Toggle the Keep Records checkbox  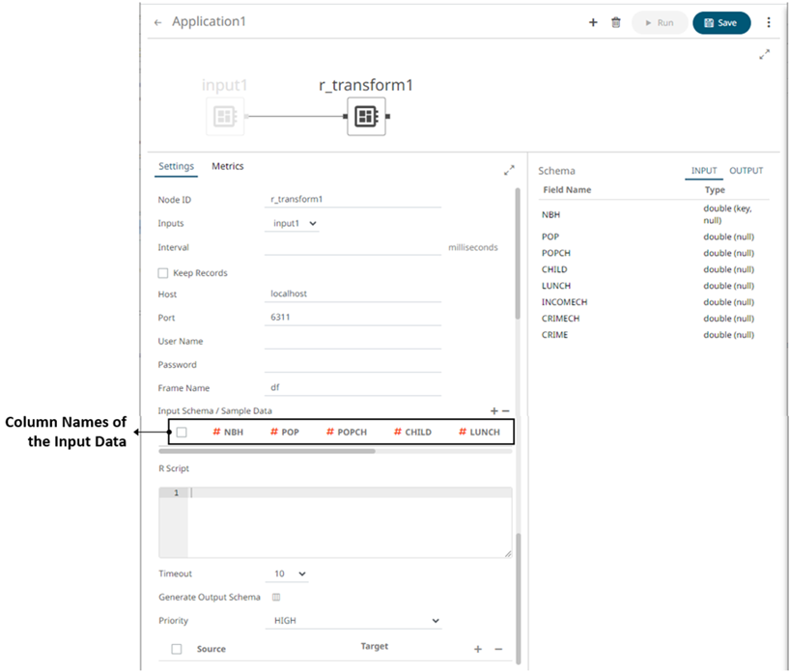tap(163, 273)
